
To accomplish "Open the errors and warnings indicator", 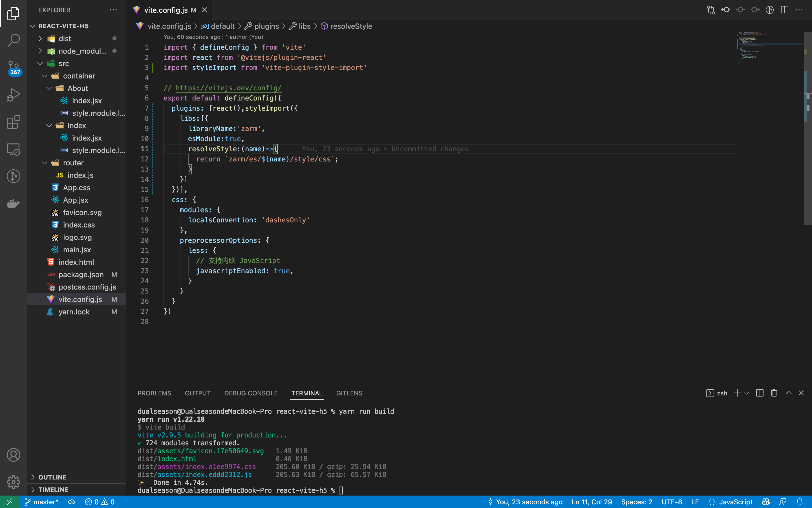I will point(100,502).
